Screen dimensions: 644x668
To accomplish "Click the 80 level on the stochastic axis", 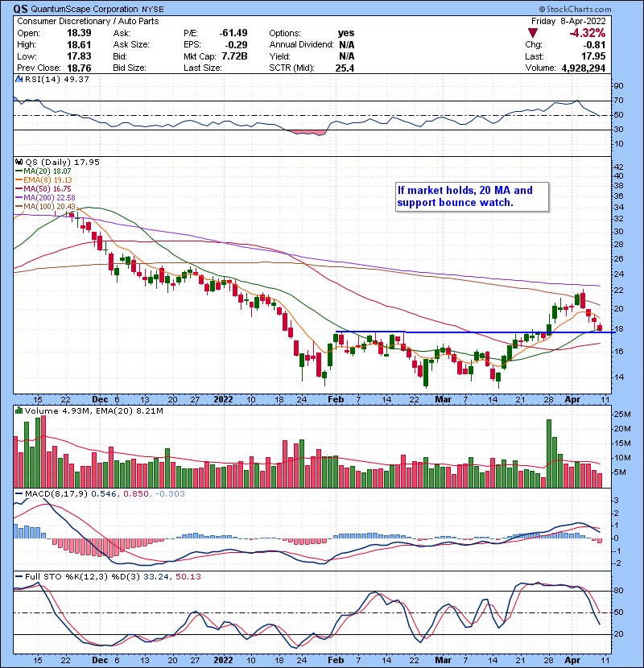I will click(x=618, y=591).
